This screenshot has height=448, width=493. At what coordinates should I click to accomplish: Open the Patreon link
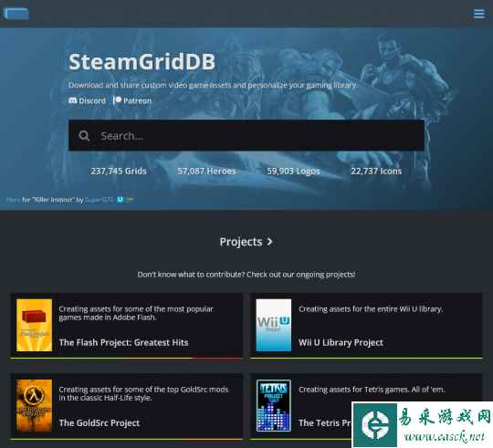132,100
